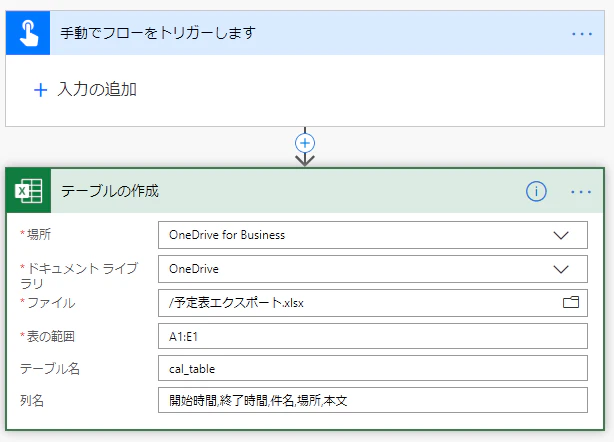Screen dimensions: 614x442
Task: Open the trigger card's ellipsis menu
Action: [582, 34]
